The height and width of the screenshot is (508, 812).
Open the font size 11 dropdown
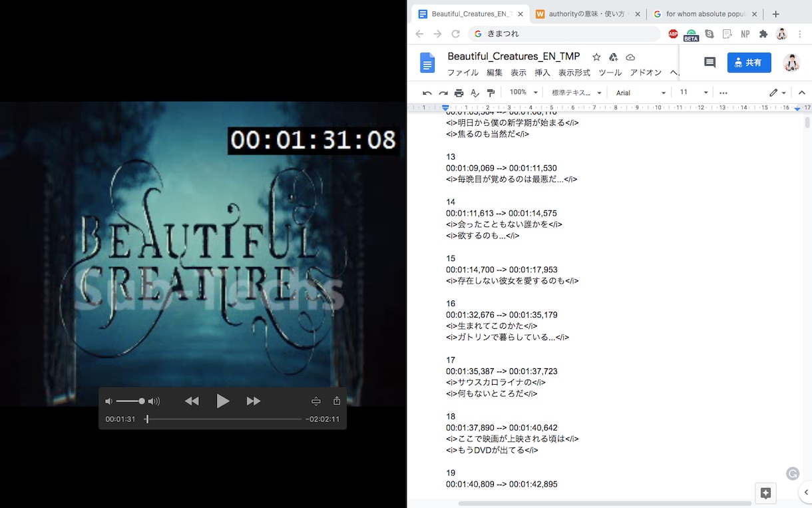(x=694, y=93)
